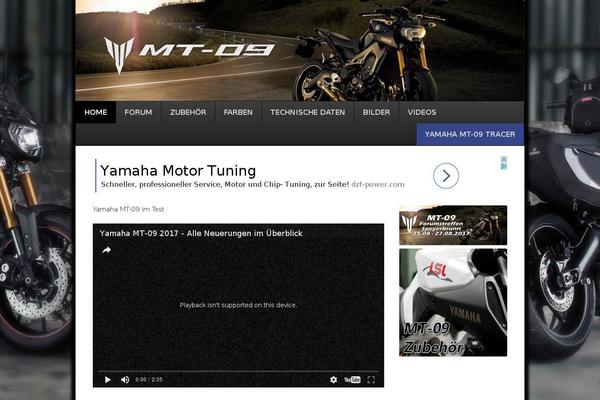The height and width of the screenshot is (400, 600).
Task: Open the FORUM menu item
Action: coord(138,112)
